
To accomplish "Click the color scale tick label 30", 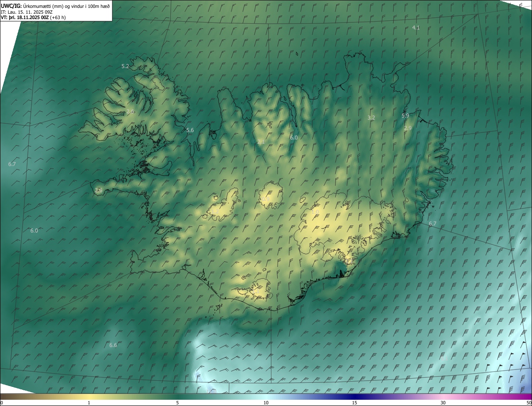I will (443, 403).
